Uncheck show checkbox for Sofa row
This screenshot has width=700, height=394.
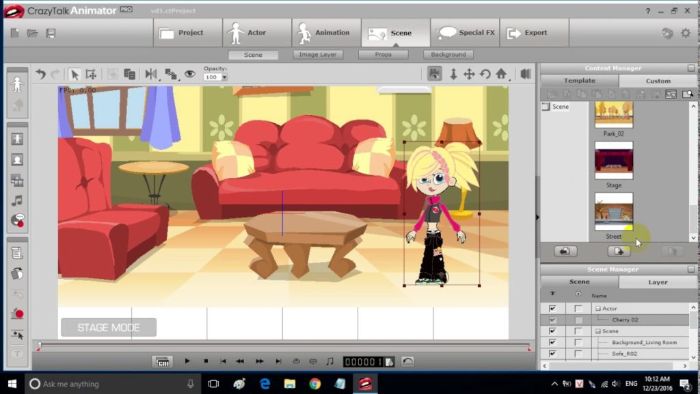tap(553, 353)
